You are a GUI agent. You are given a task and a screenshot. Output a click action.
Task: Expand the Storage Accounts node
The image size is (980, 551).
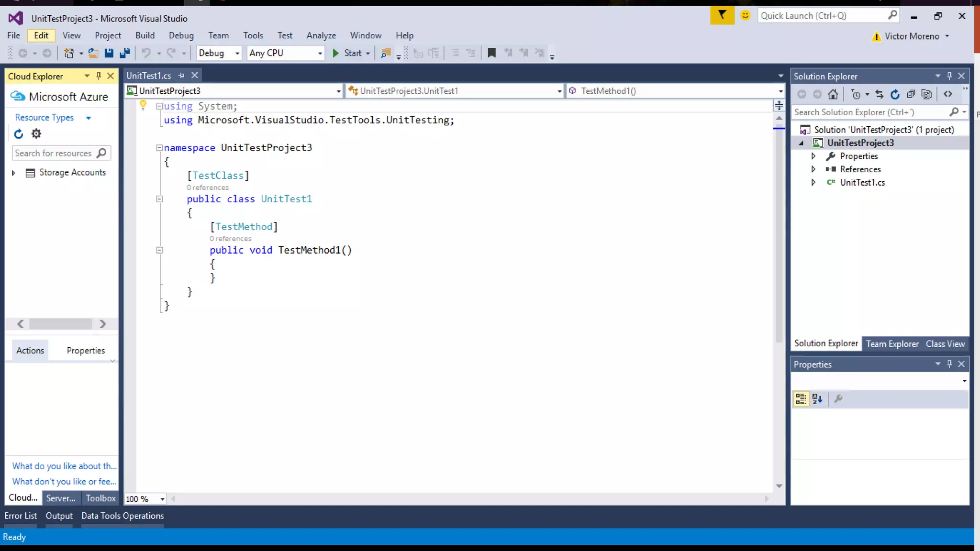pos(13,173)
